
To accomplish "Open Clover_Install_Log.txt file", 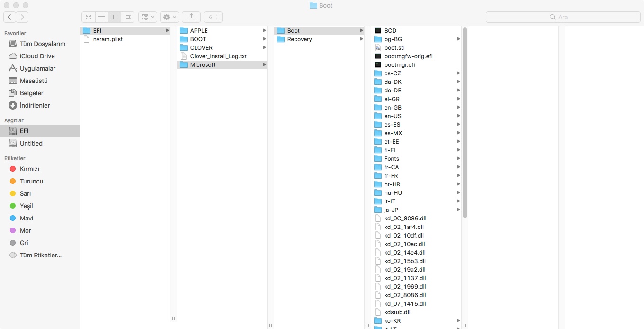I will tap(218, 56).
